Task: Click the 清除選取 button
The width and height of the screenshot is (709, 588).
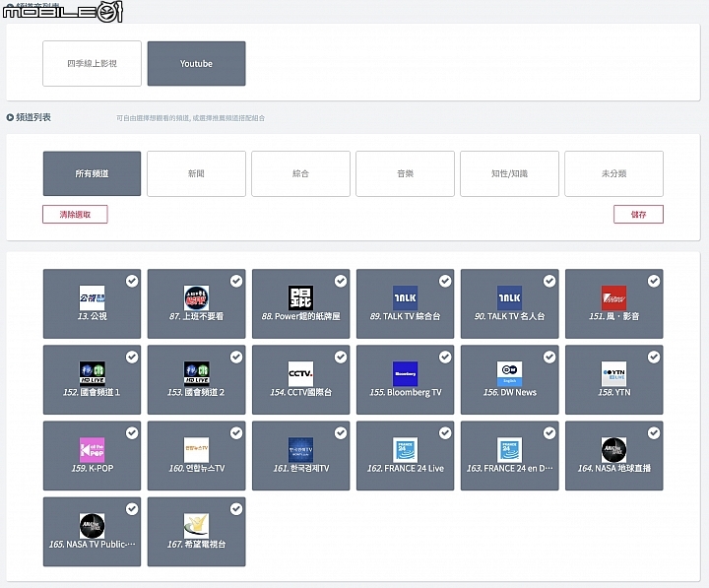Action: pos(75,214)
